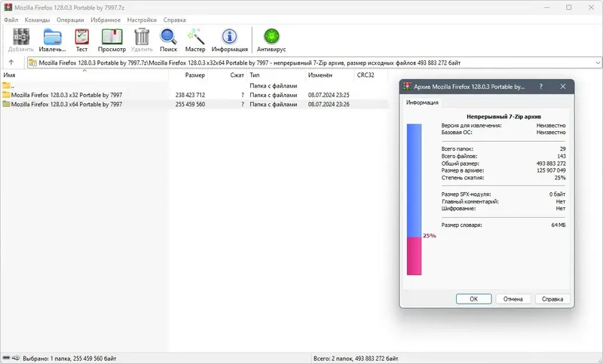
Task: Click the WinRAR icon in main title bar
Action: [x=8, y=8]
